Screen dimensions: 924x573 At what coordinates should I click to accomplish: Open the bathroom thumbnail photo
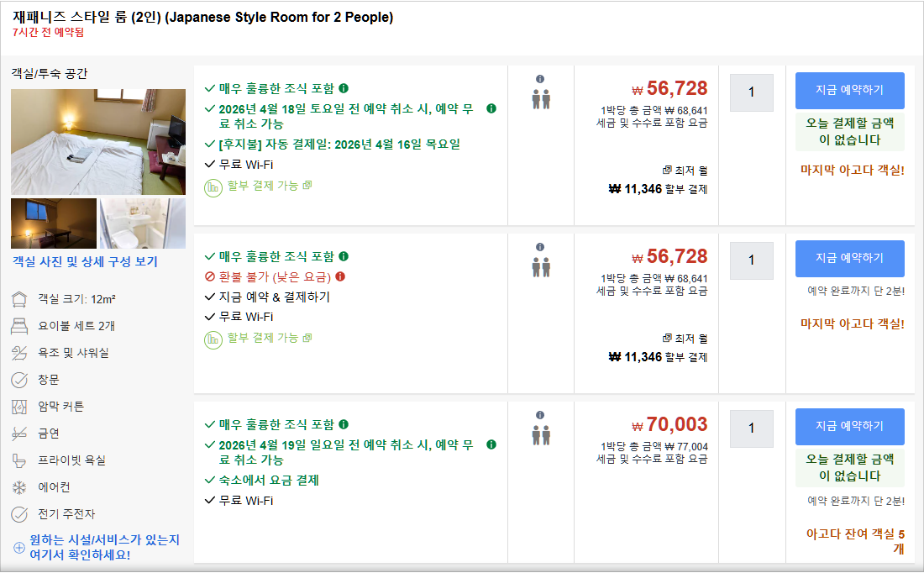[143, 223]
